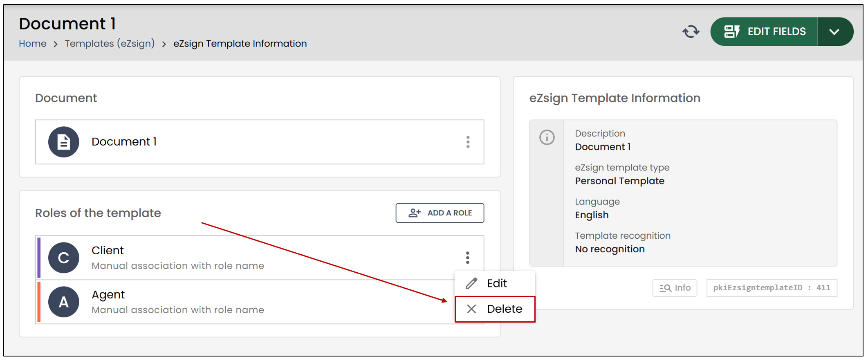Image resolution: width=868 pixels, height=361 pixels.
Task: Open Document 1 three-dot options menu
Action: [x=468, y=142]
